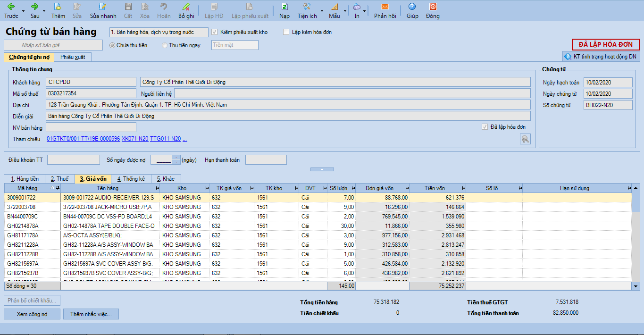The image size is (644, 335).
Task: Click the Nhập số báo giá field
Action: coord(53,45)
